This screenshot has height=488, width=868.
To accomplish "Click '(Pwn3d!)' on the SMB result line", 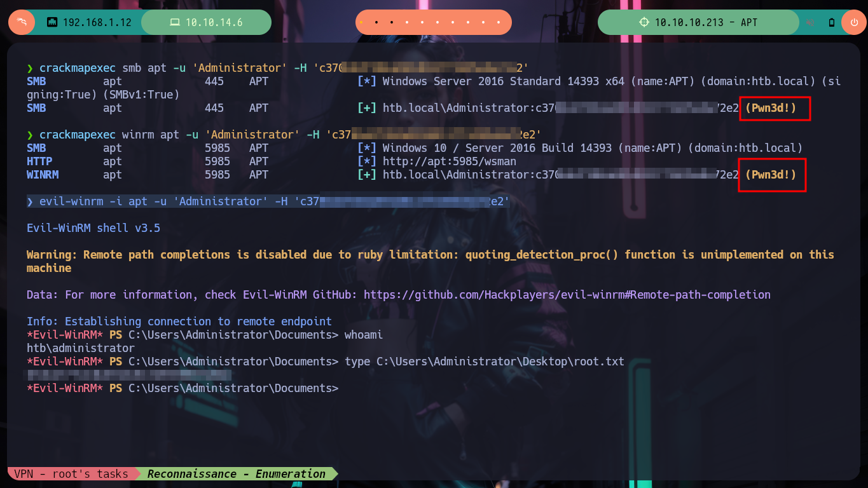I will pyautogui.click(x=771, y=108).
